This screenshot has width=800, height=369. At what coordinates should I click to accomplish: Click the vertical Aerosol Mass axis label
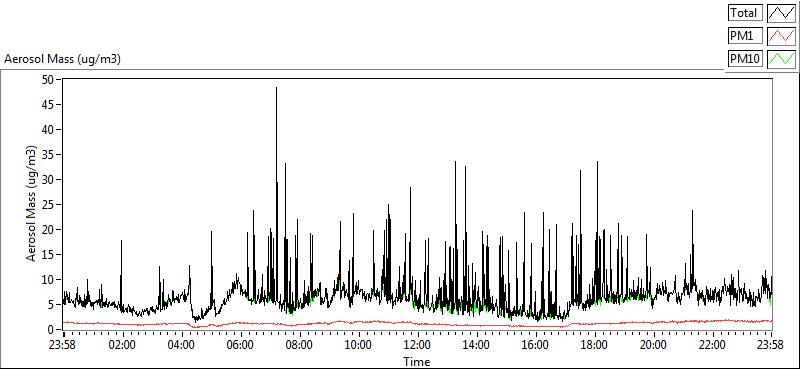(x=31, y=204)
